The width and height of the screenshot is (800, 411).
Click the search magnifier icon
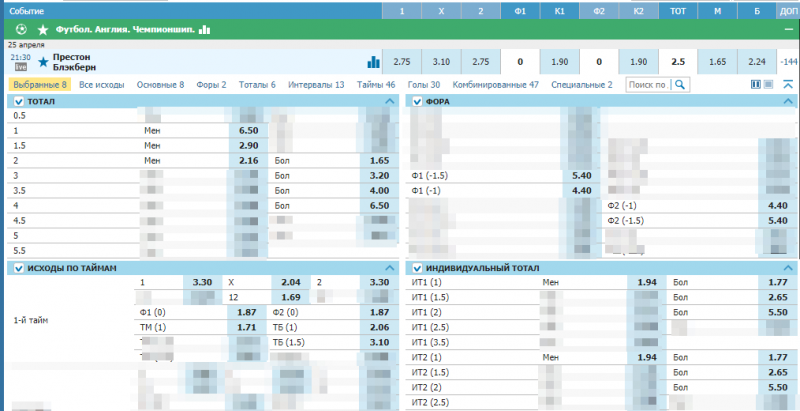coord(679,85)
